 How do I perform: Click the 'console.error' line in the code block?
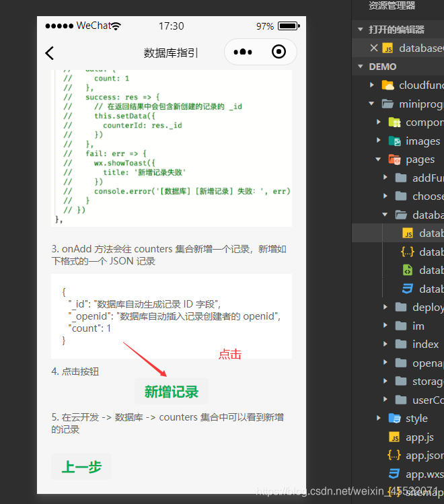192,191
